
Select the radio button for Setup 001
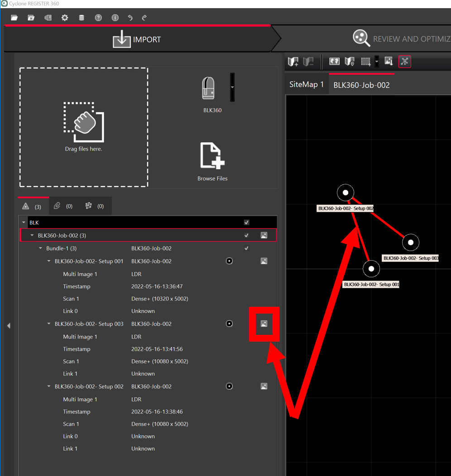229,261
